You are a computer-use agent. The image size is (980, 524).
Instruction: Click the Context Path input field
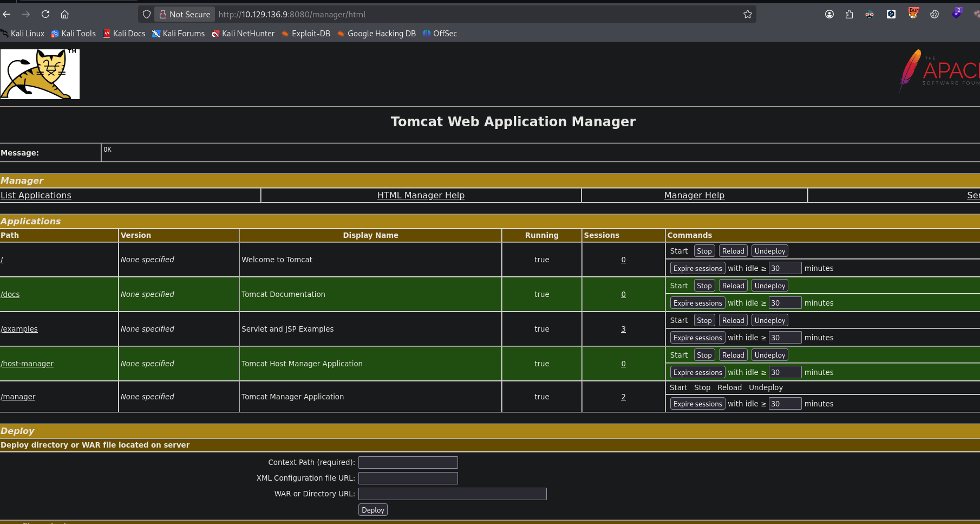(x=408, y=462)
